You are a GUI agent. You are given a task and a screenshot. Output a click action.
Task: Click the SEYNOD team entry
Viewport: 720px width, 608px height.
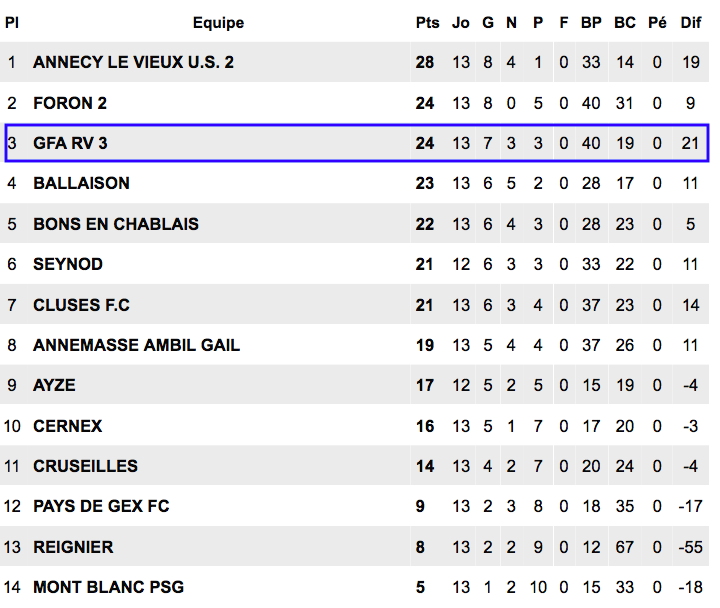click(x=68, y=264)
